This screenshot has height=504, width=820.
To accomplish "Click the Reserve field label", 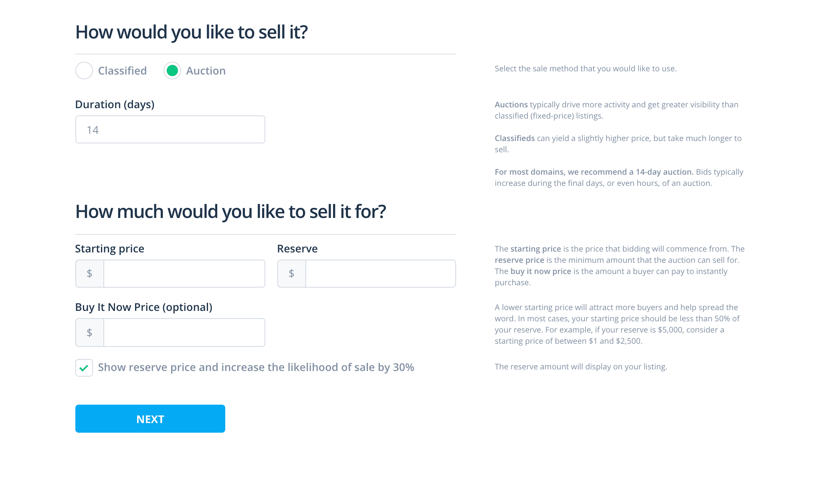I will click(297, 248).
